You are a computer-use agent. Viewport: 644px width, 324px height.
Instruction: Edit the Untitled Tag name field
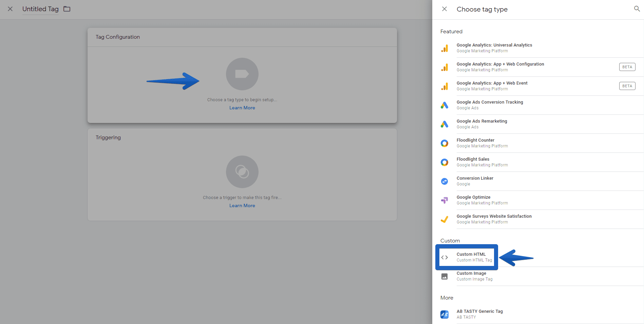(40, 9)
